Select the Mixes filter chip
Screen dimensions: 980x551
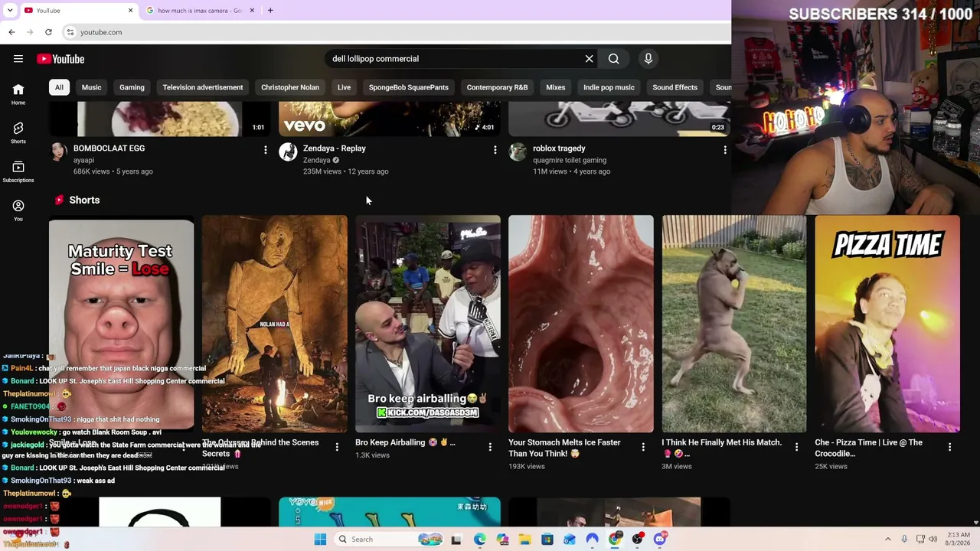pos(556,87)
